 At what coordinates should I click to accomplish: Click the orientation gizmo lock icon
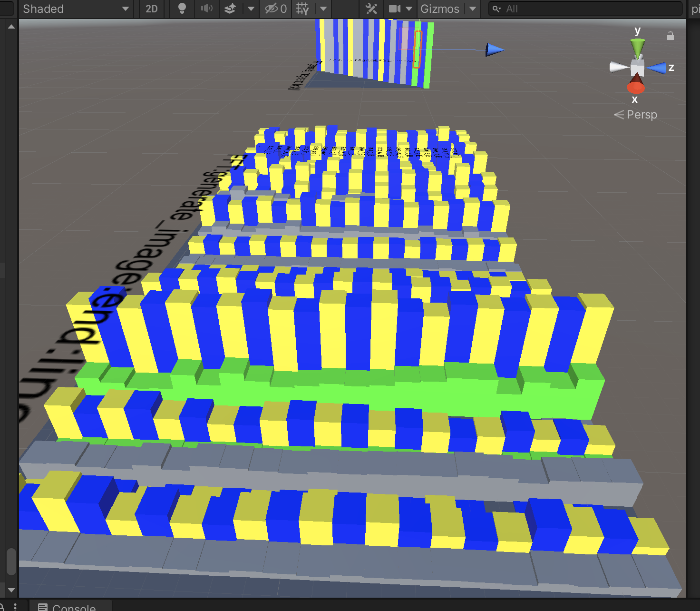click(671, 36)
